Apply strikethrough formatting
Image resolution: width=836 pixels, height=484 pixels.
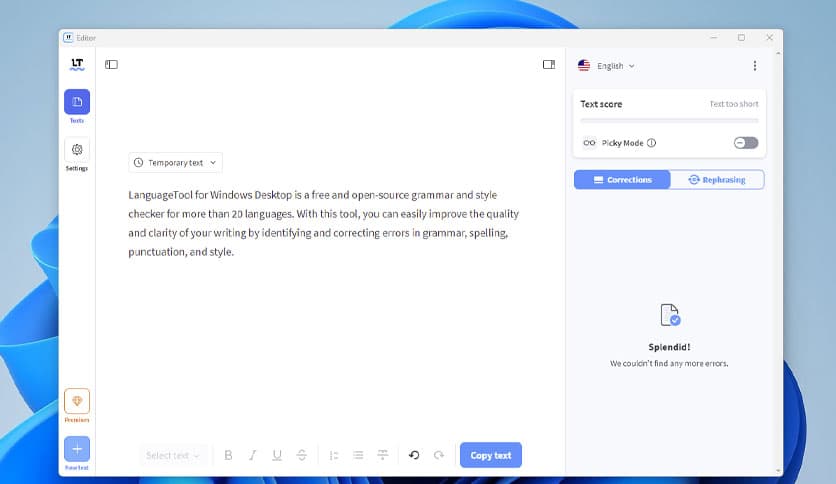click(302, 455)
